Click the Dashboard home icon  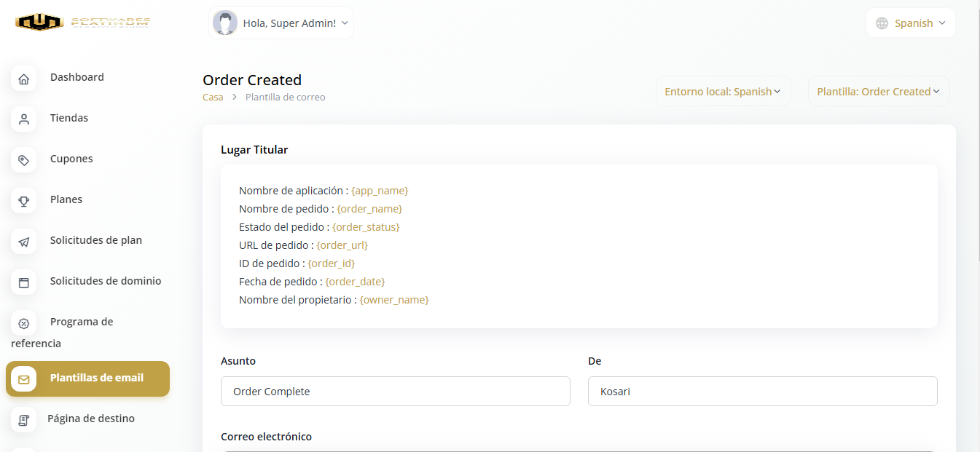pyautogui.click(x=23, y=79)
